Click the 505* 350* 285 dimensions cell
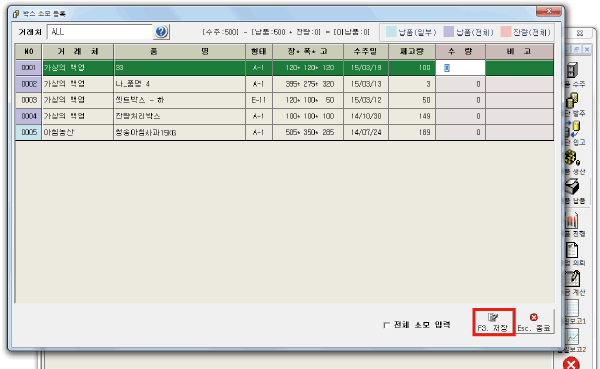 308,132
